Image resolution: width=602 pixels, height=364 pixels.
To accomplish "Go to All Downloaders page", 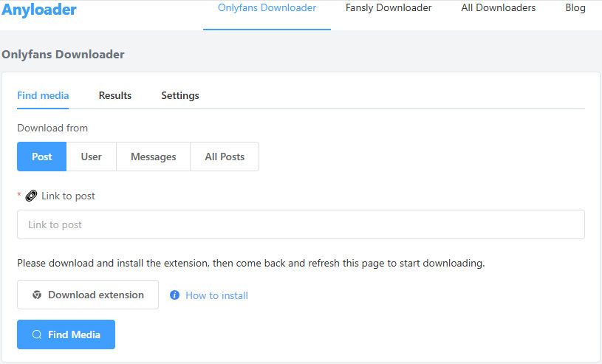I will coord(499,7).
